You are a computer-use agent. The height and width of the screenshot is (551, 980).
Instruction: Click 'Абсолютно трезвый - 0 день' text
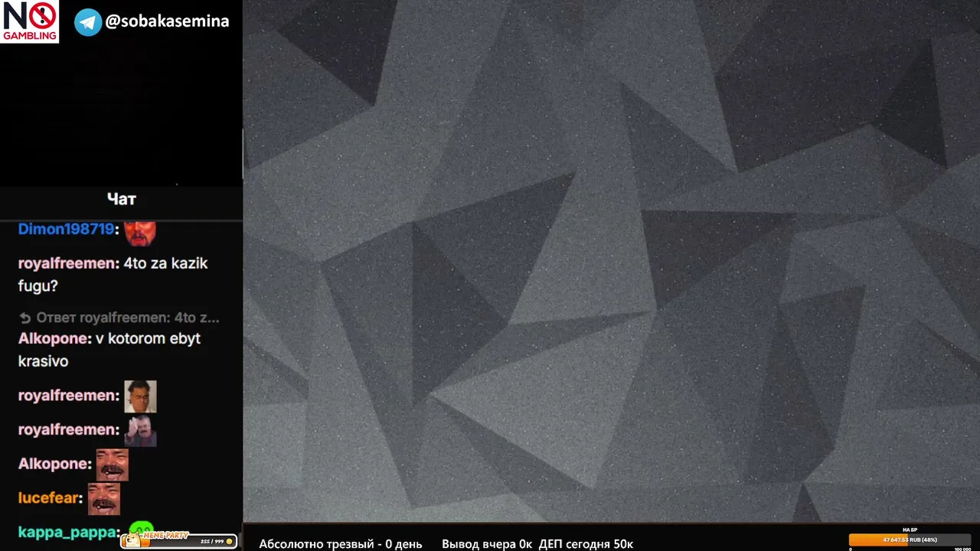pos(341,544)
